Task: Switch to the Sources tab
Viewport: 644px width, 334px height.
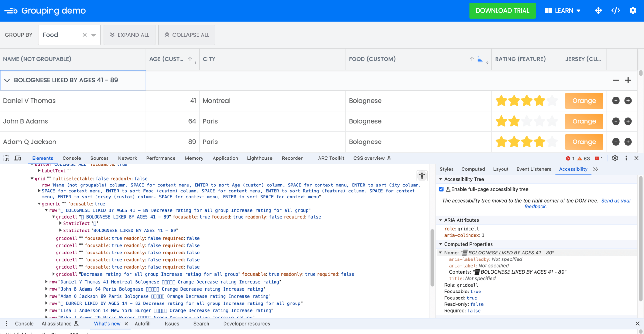Action: coord(99,158)
